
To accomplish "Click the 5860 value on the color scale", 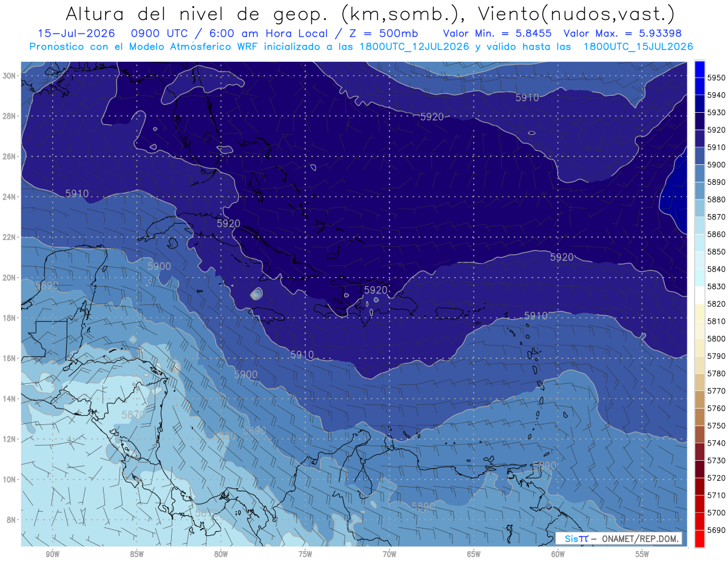I will coord(716,234).
